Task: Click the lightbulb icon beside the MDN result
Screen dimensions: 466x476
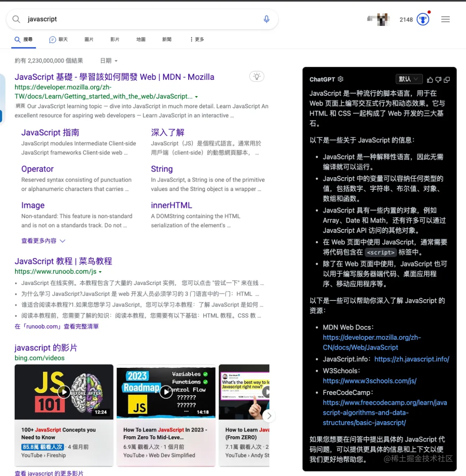Action: tap(257, 76)
